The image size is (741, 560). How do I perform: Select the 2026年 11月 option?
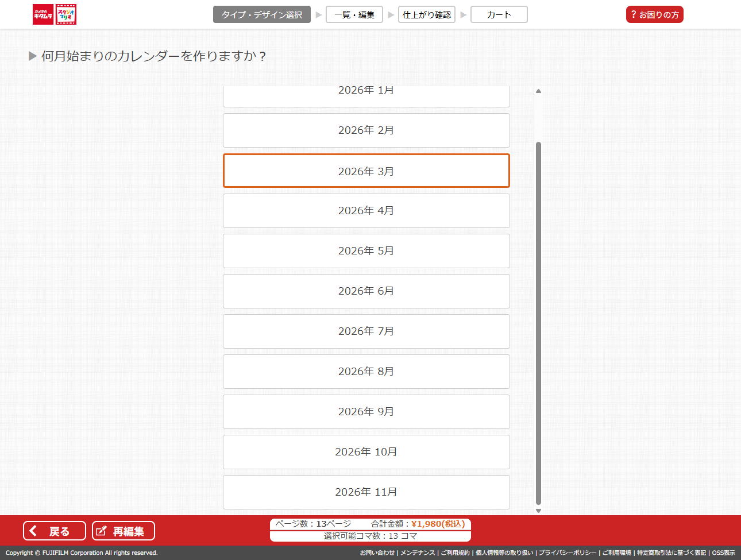click(366, 492)
